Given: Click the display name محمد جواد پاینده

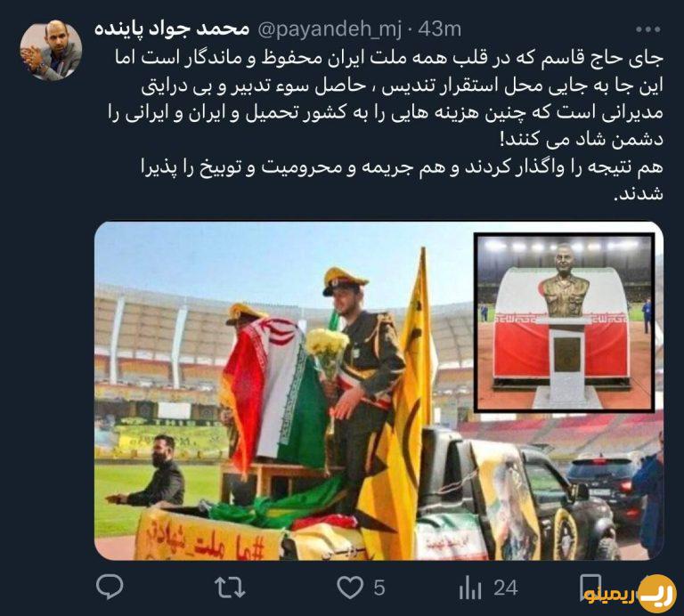Looking at the screenshot, I should click(172, 29).
